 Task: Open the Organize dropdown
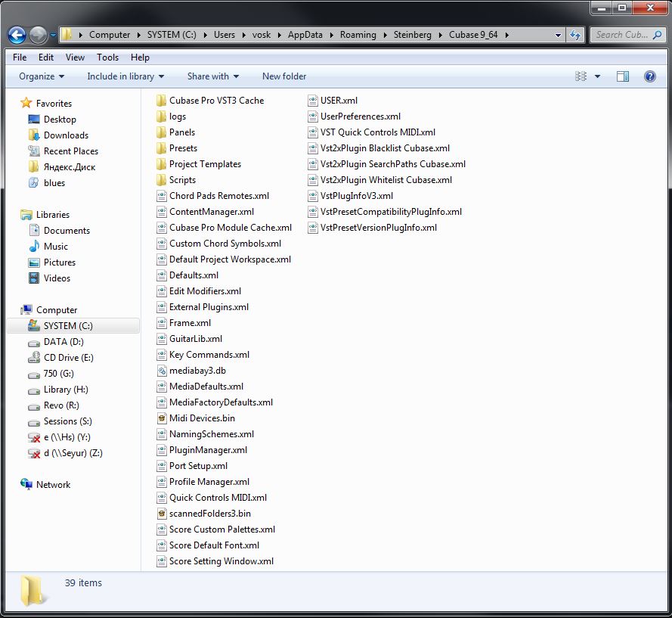click(x=42, y=76)
